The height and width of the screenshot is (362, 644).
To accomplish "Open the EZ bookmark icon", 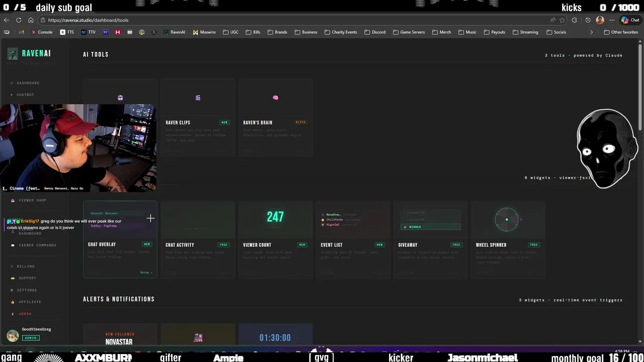I will coord(105,32).
